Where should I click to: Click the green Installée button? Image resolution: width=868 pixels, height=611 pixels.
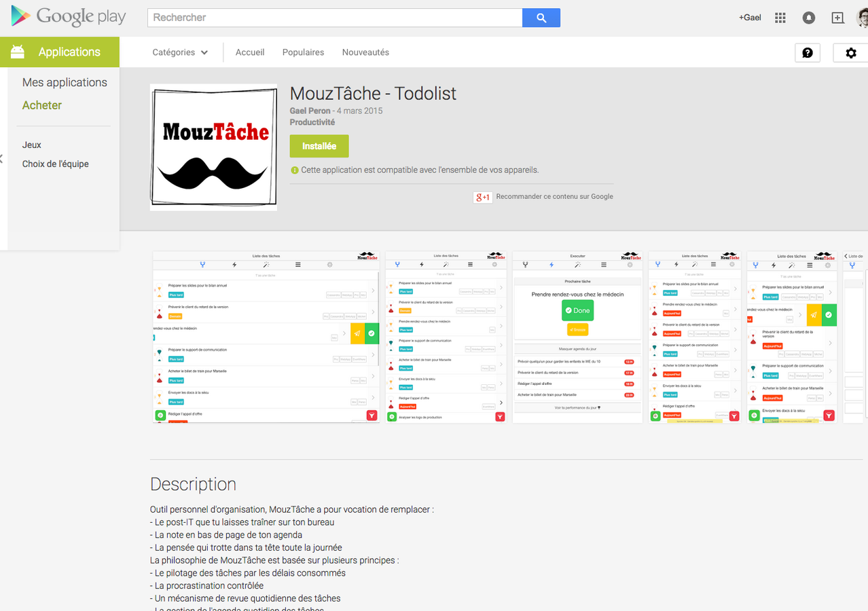319,146
